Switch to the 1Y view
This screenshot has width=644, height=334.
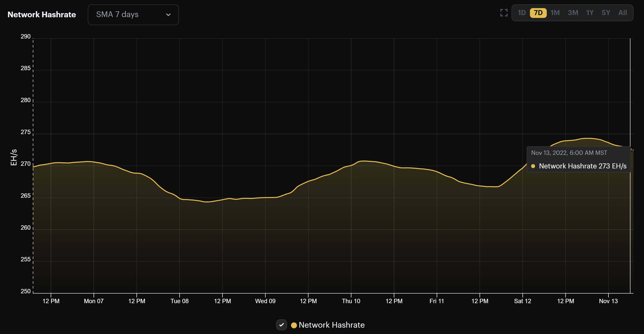590,13
